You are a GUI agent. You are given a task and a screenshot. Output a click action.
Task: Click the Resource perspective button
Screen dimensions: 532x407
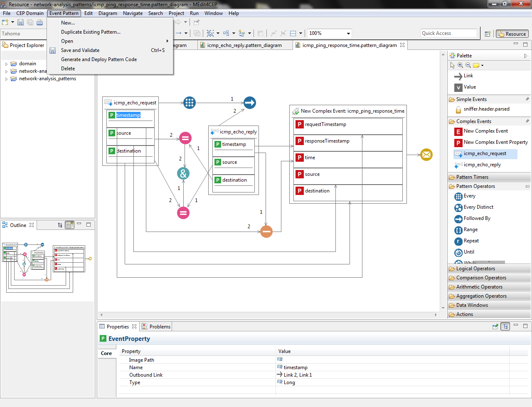tap(512, 34)
